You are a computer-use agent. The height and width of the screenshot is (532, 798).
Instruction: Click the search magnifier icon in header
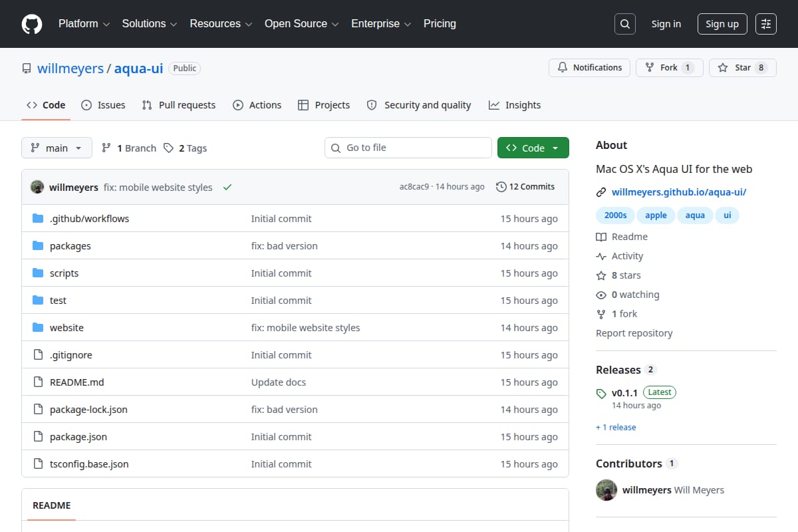tap(624, 24)
